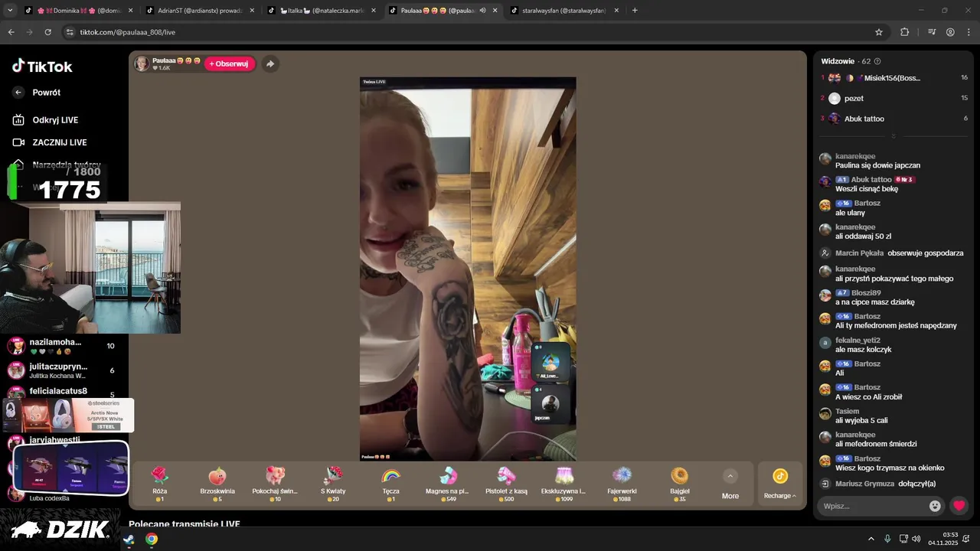Click the chat message input field
Image resolution: width=980 pixels, height=551 pixels.
[x=873, y=506]
